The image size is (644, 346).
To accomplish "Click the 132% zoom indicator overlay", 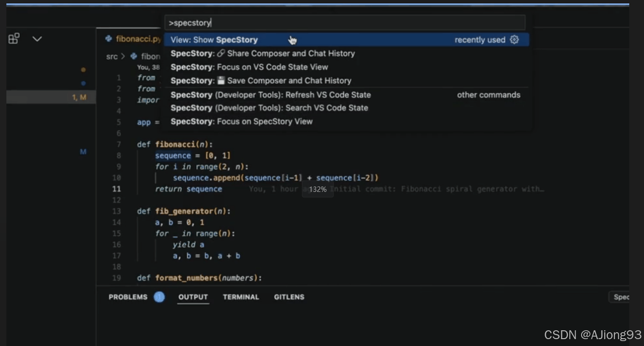I will (318, 189).
